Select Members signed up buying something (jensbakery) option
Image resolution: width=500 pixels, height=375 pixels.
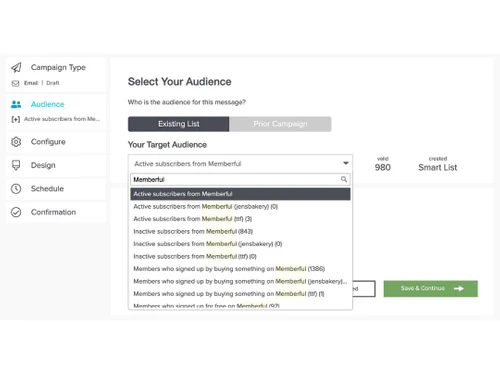pyautogui.click(x=240, y=281)
